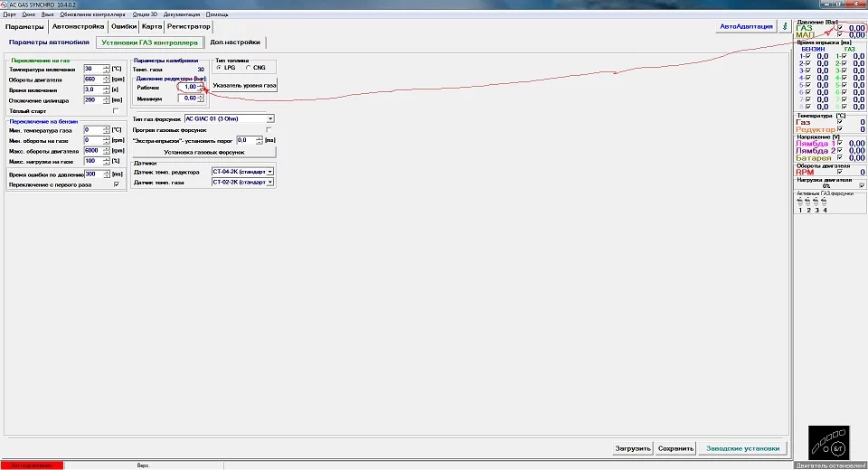Image resolution: width=868 pixels, height=470 pixels.
Task: Switch to the Карта tab
Action: click(x=152, y=26)
